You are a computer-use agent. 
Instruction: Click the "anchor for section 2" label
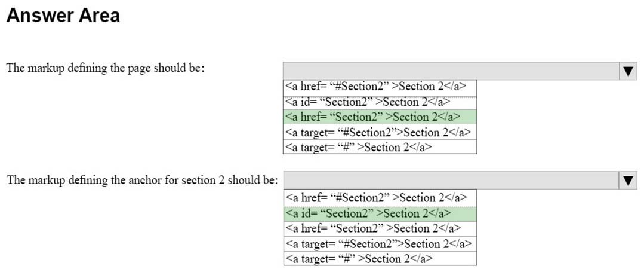[143, 180]
